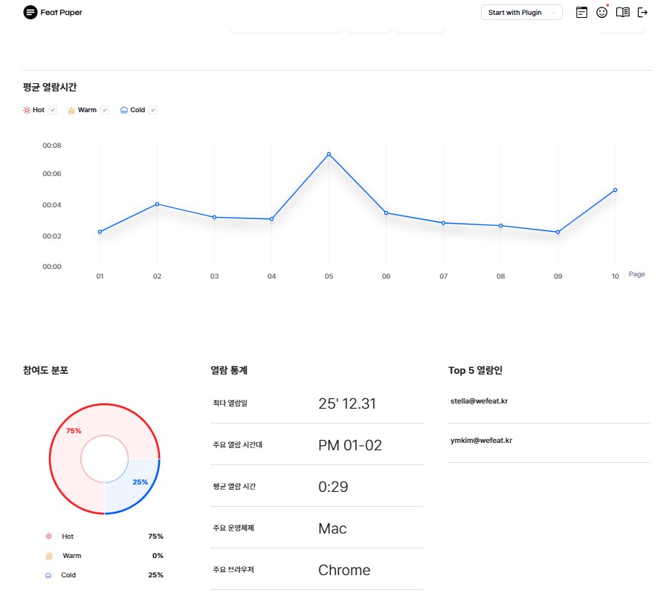Click the page 05 peak data point
This screenshot has width=672, height=616.
tap(329, 155)
